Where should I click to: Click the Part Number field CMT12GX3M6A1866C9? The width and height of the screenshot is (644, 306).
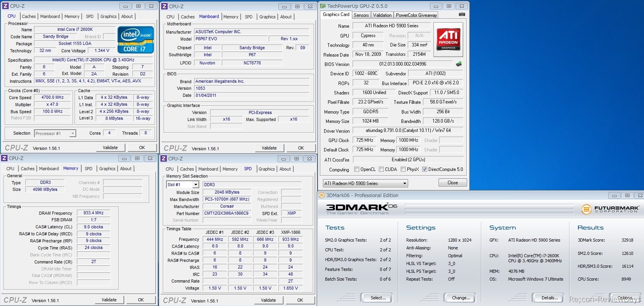pyautogui.click(x=227, y=213)
